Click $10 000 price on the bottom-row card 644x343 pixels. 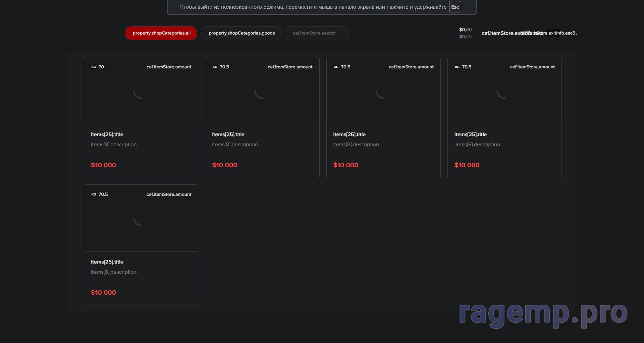[x=103, y=292]
